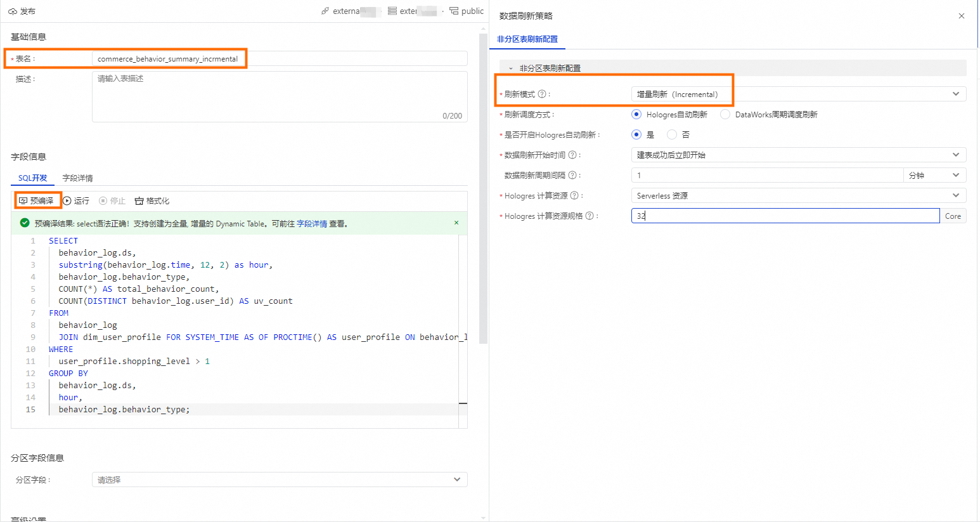Click the 表名 input field
Viewport: 980px width, 522px height.
click(280, 58)
